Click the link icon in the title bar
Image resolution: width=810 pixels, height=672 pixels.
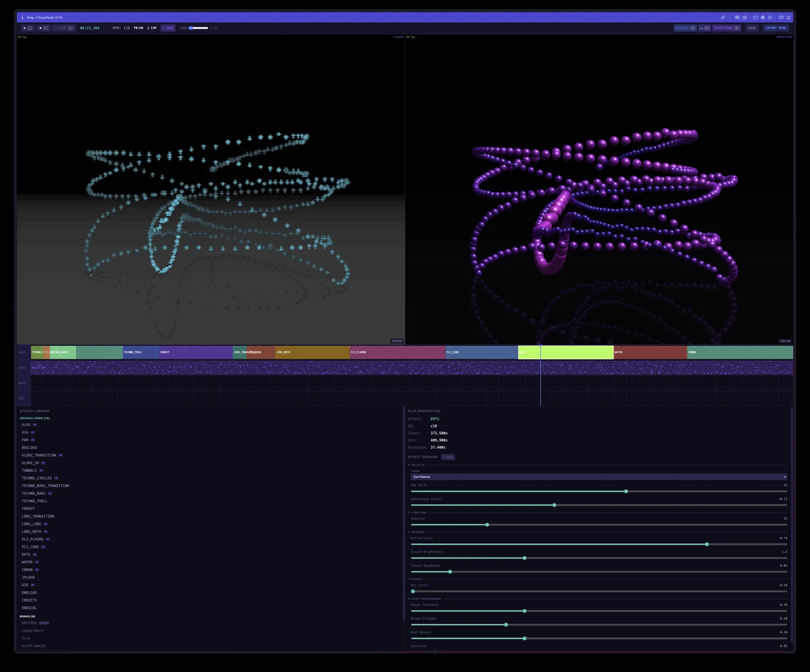723,17
